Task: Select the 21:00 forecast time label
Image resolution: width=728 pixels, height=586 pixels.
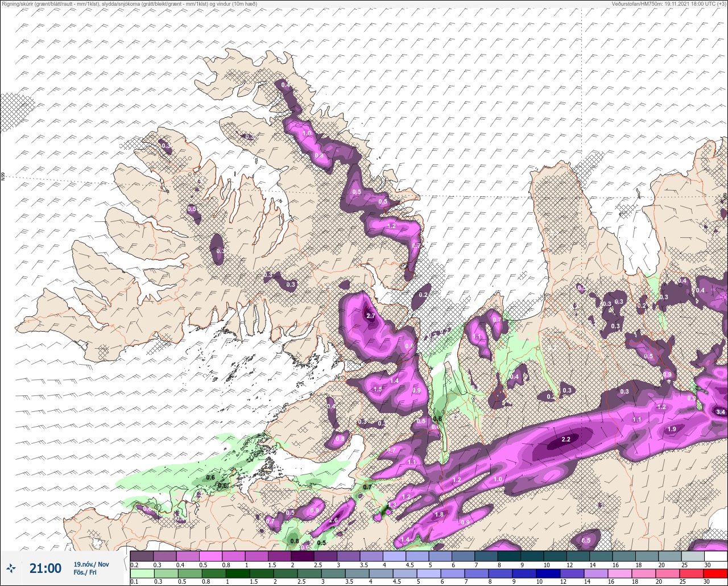Action: coord(45,568)
